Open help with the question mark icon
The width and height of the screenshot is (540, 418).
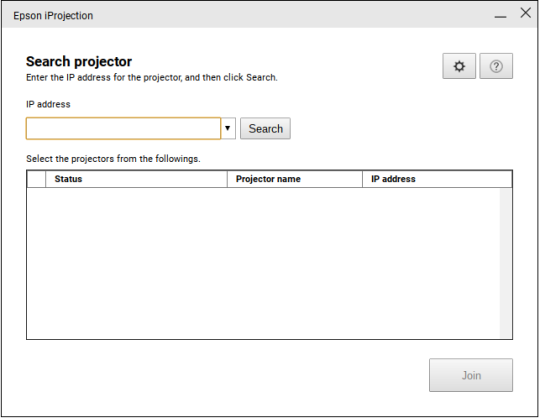tap(496, 66)
